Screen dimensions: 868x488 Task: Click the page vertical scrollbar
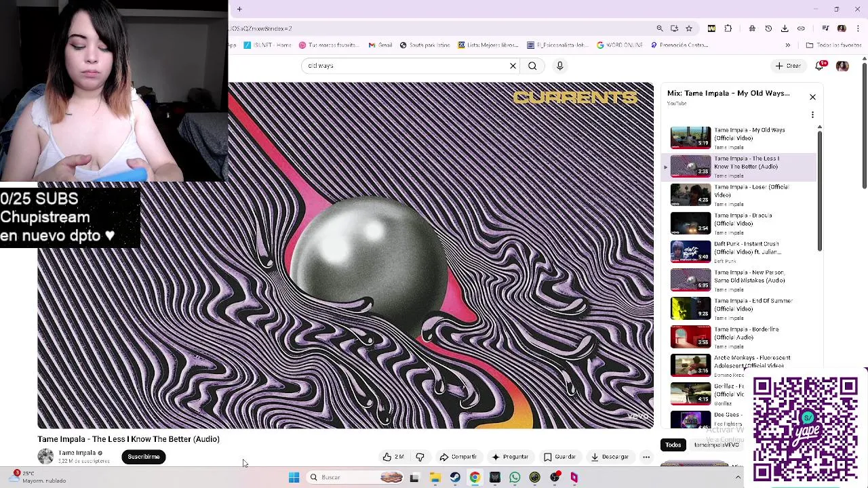(x=864, y=125)
